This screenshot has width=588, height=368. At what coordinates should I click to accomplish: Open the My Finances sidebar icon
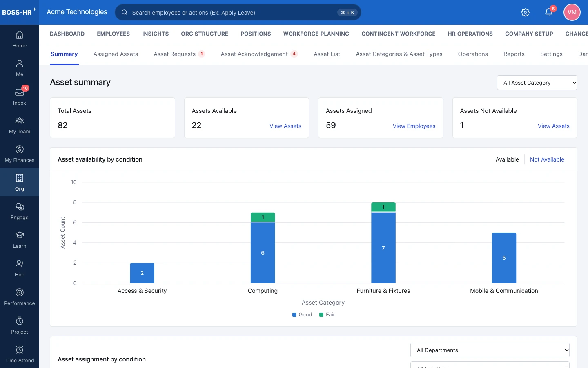[20, 154]
